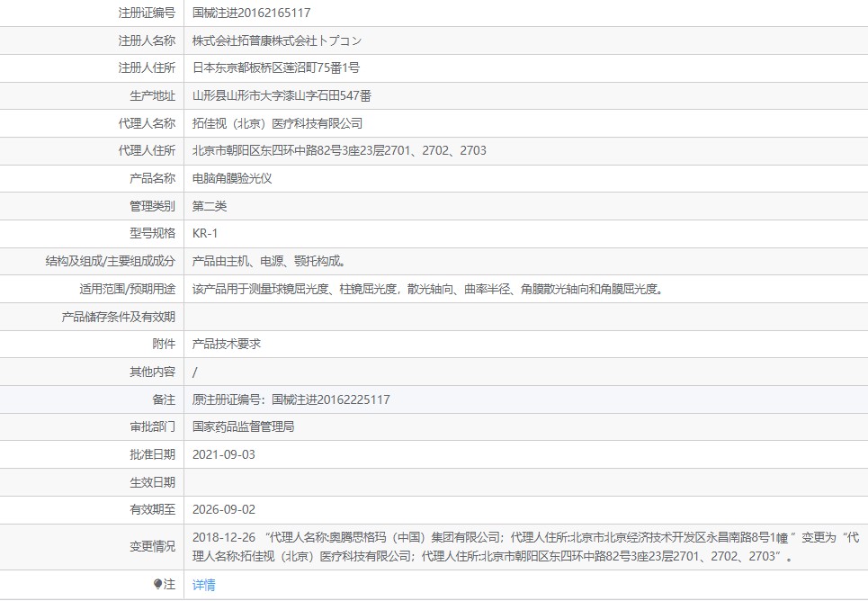Select management class 第二类
The width and height of the screenshot is (868, 601).
tap(210, 206)
